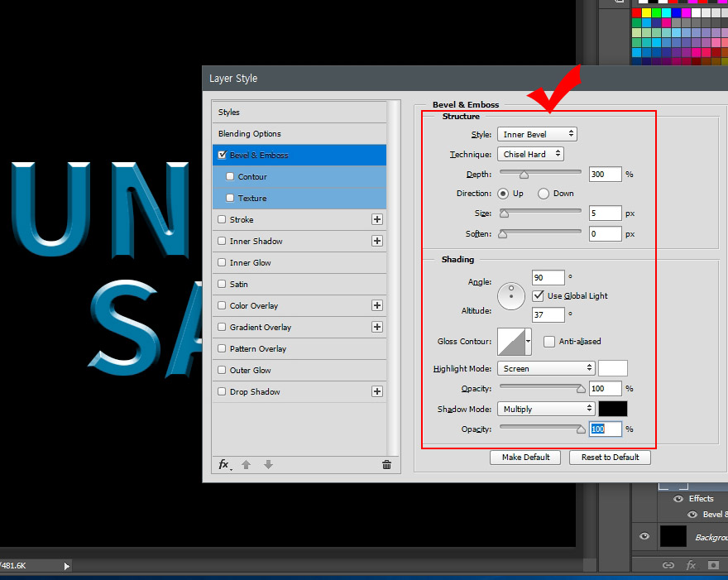Click the status bar arrow beside 481.6K
The height and width of the screenshot is (580, 728).
pyautogui.click(x=66, y=566)
